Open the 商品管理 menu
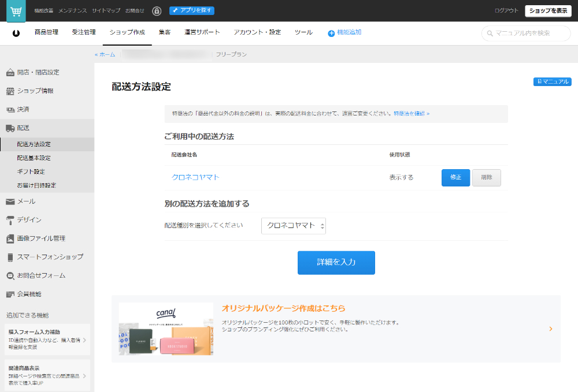Image resolution: width=578 pixels, height=392 pixels. coord(46,32)
